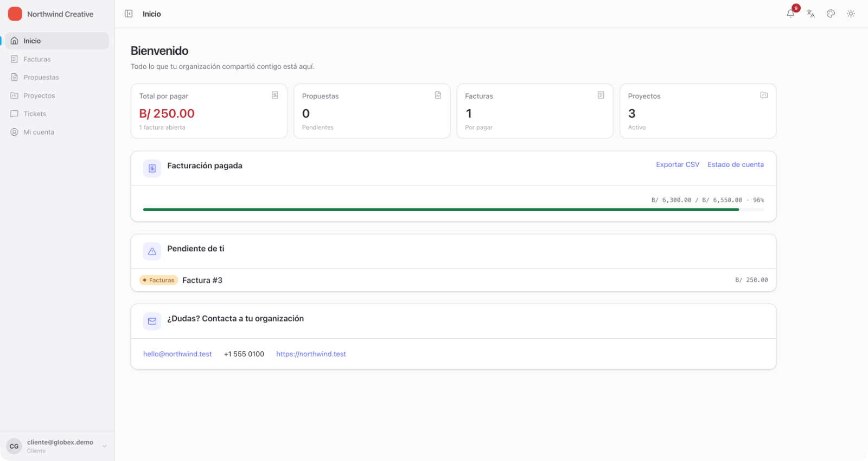Go to Inicio in the sidebar

[x=57, y=41]
